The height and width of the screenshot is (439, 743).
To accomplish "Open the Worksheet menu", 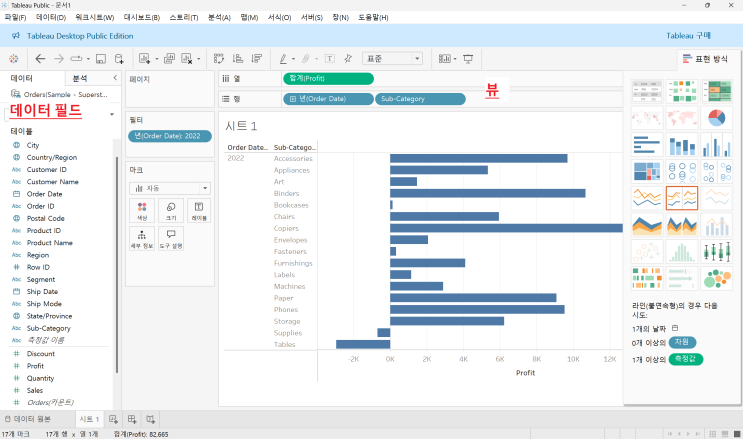I will [94, 18].
